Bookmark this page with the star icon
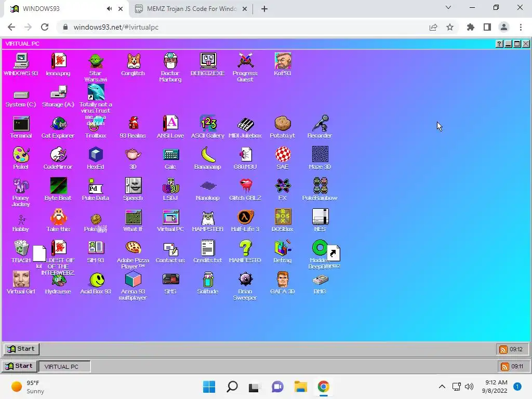The height and width of the screenshot is (399, 532). 450,27
